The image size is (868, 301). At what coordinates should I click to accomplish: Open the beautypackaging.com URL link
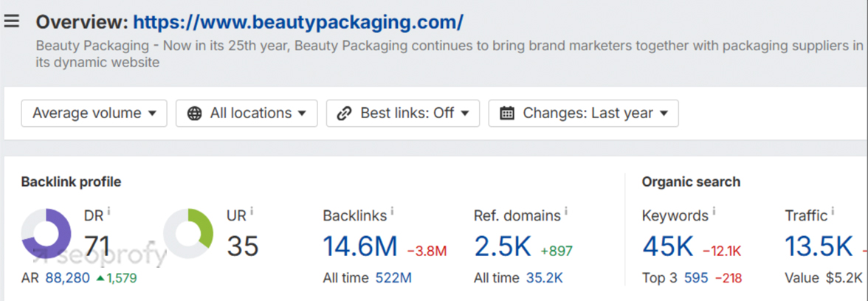click(x=298, y=22)
